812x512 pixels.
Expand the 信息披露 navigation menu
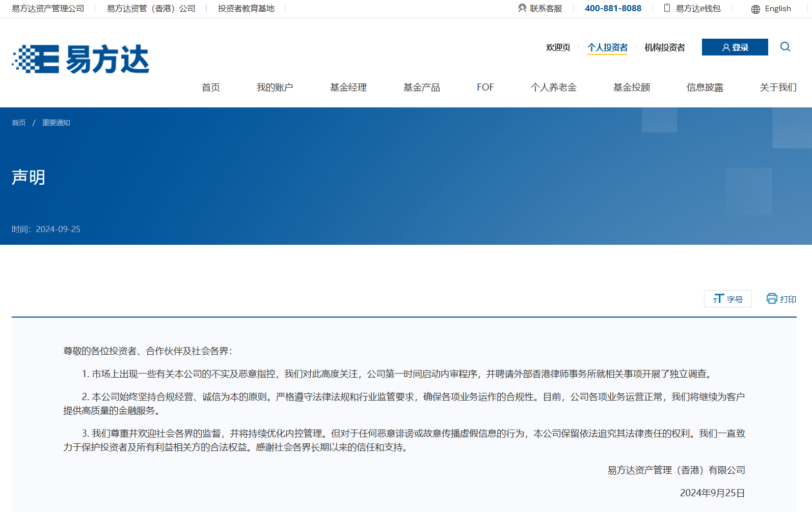pos(705,88)
